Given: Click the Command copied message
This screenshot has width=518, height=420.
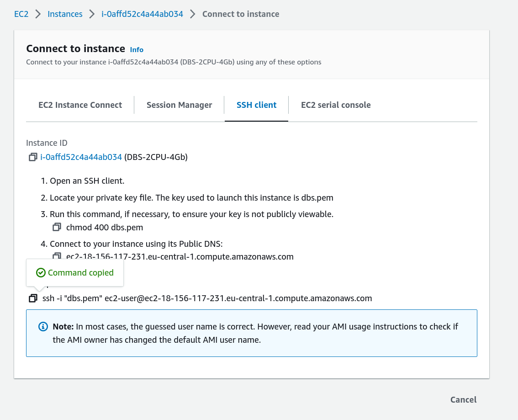Looking at the screenshot, I should 80,273.
